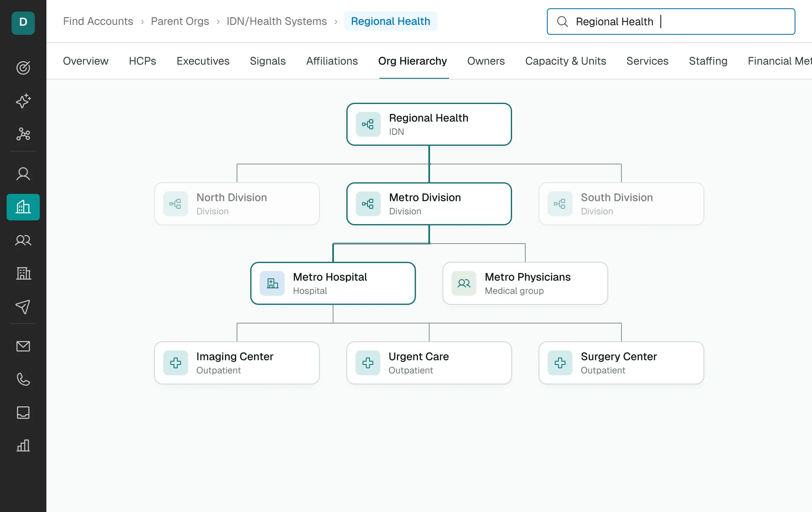This screenshot has width=812, height=512.
Task: Open the phone calls icon in sidebar
Action: click(x=23, y=379)
